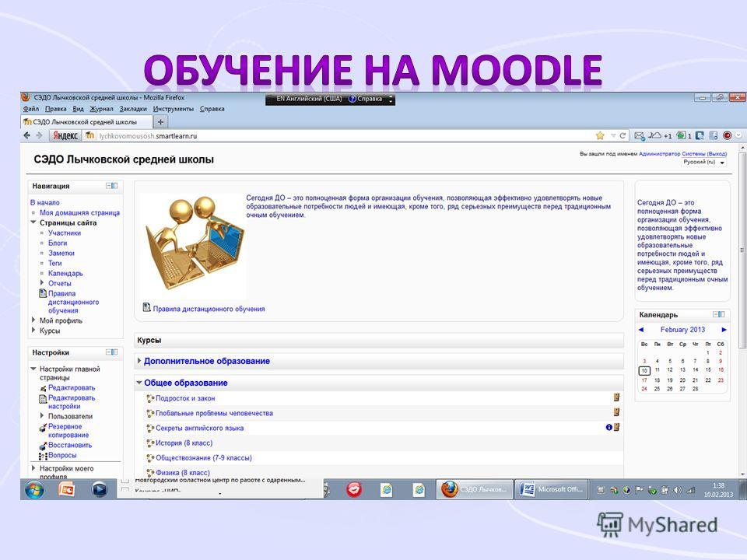
Task: Dock the Настройки block using its toggle icon
Action: 111,352
